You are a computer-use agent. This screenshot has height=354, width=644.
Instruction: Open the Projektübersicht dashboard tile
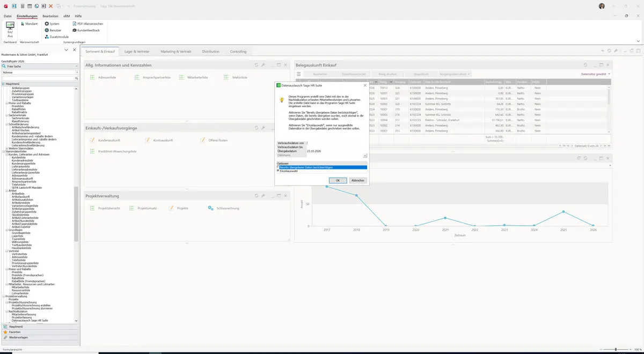point(105,208)
